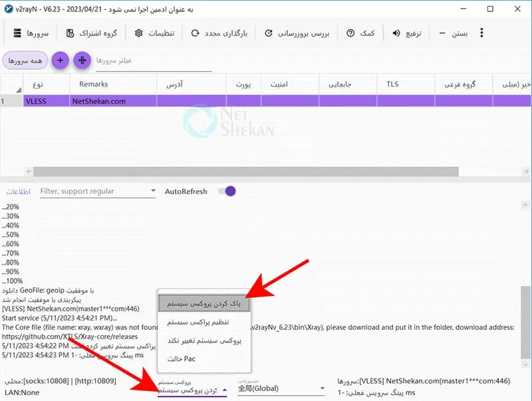Sort by the آدرس column header
The width and height of the screenshot is (532, 401).
[x=192, y=84]
